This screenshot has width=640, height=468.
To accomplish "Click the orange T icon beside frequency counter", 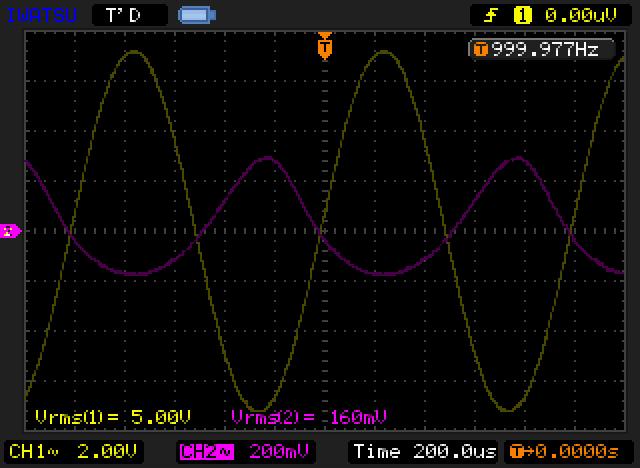I will tap(480, 50).
